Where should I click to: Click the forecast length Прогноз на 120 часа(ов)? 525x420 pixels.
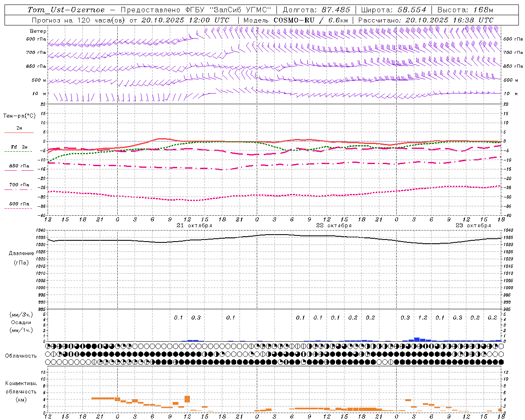(x=79, y=20)
